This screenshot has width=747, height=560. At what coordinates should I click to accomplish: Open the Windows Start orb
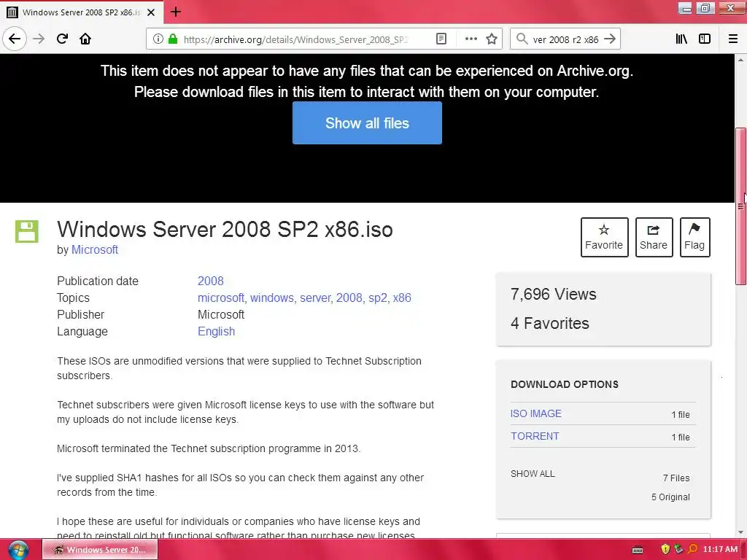[x=18, y=550]
